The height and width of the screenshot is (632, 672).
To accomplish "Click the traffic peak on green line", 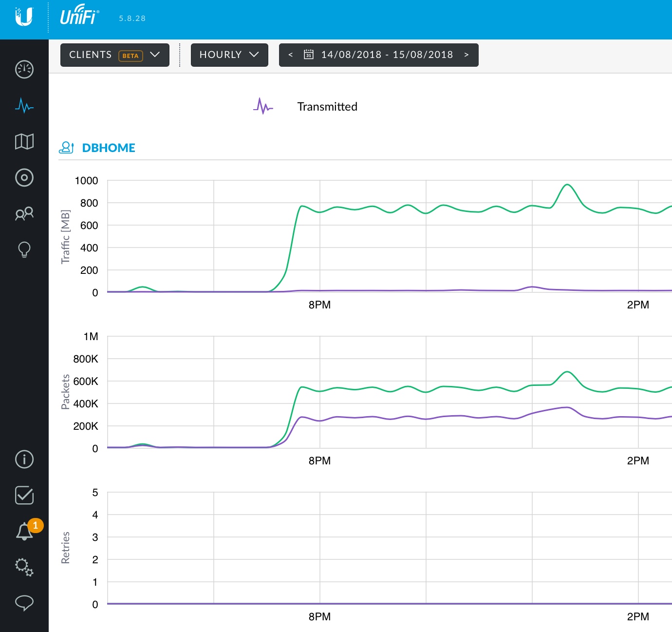I will [567, 185].
